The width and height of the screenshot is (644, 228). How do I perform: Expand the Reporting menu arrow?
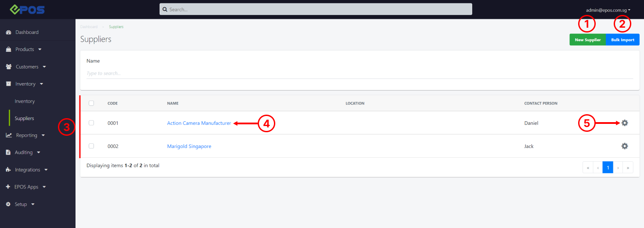(43, 135)
